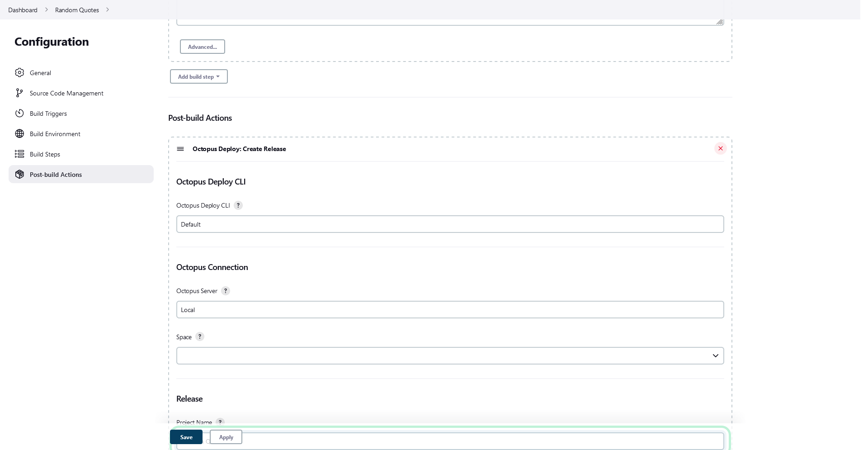Show help for Octopus Deploy CLI

coord(238,205)
